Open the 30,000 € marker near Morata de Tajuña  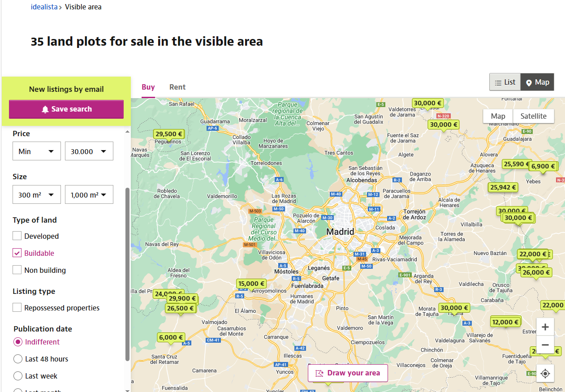coord(454,308)
